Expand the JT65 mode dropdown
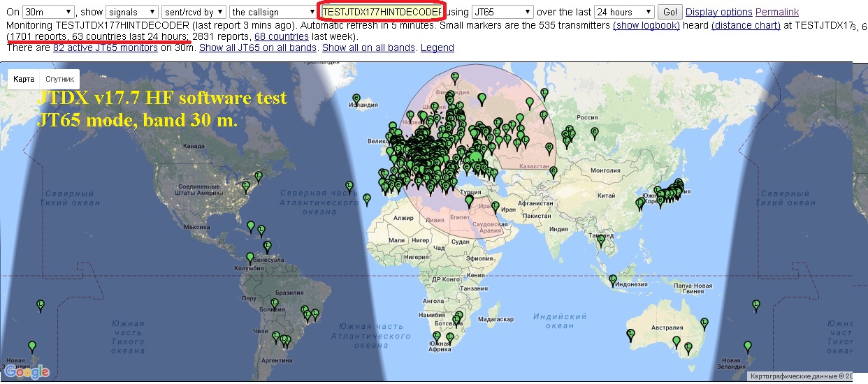The image size is (868, 384). point(502,12)
